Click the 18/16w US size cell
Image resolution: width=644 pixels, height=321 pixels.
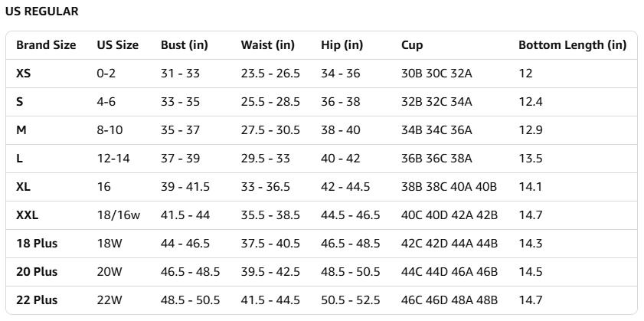119,215
